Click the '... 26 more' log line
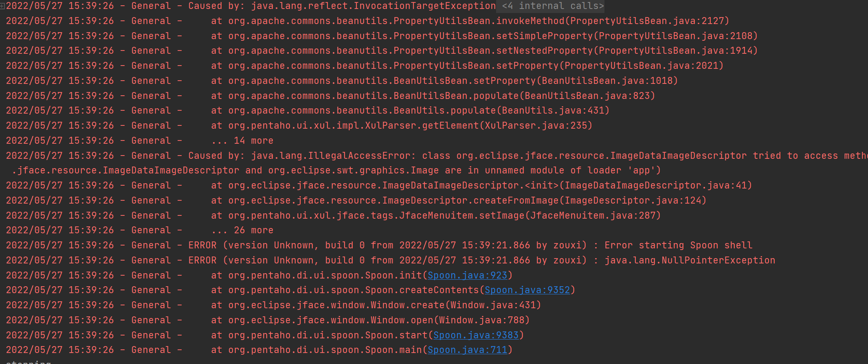The image size is (868, 364). coord(242,230)
